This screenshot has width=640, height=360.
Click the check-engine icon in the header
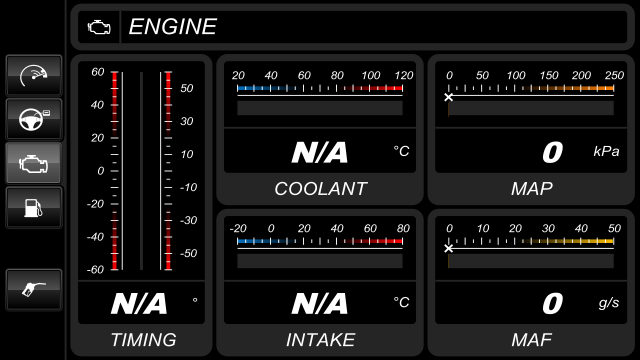click(x=99, y=27)
